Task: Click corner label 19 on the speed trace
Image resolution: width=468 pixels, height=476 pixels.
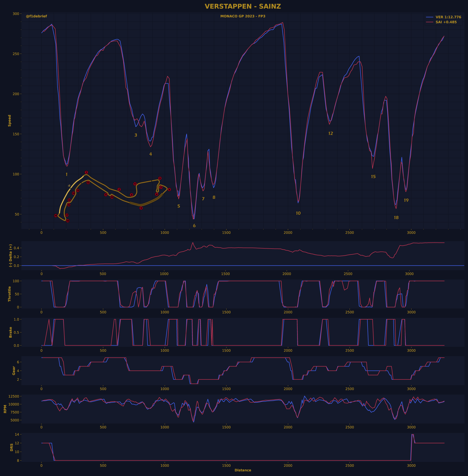Action: [406, 200]
